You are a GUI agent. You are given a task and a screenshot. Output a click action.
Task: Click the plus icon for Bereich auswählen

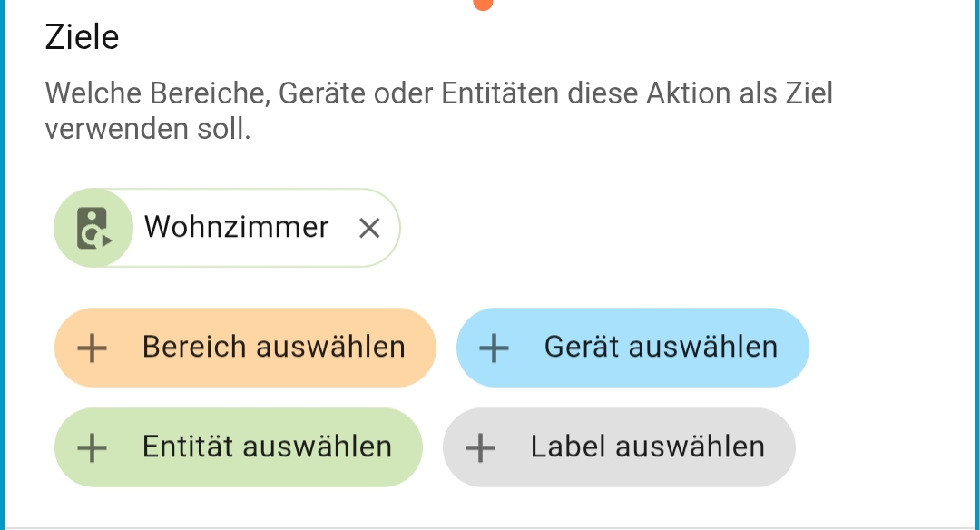point(92,348)
